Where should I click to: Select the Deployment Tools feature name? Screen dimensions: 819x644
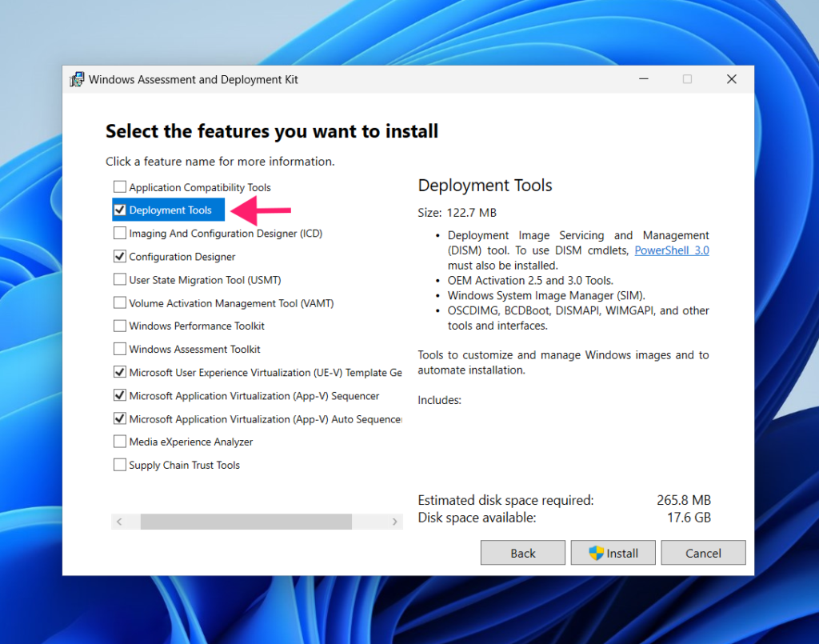click(x=170, y=210)
